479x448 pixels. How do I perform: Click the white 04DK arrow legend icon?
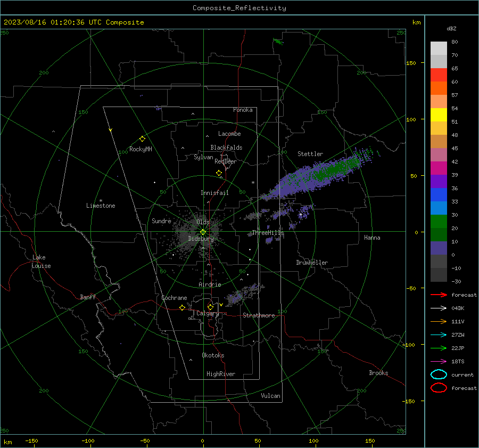pyautogui.click(x=439, y=308)
